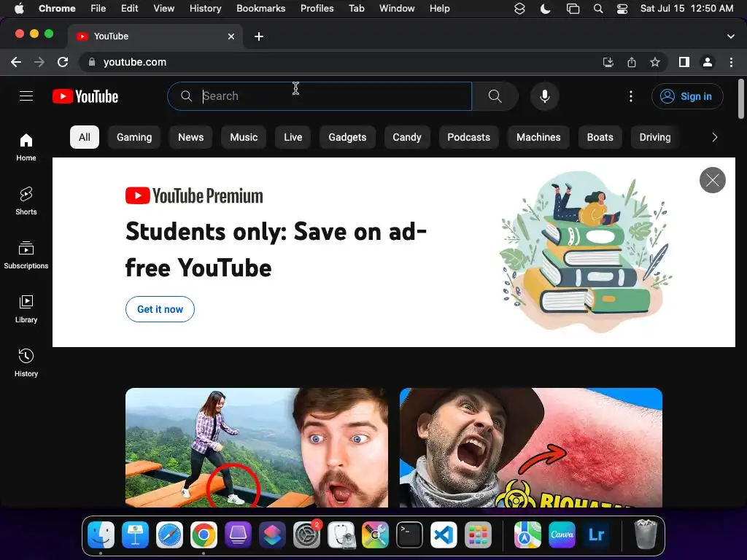Open the Chrome app menu in the menu bar
Screen dimensions: 747x560
(57, 8)
